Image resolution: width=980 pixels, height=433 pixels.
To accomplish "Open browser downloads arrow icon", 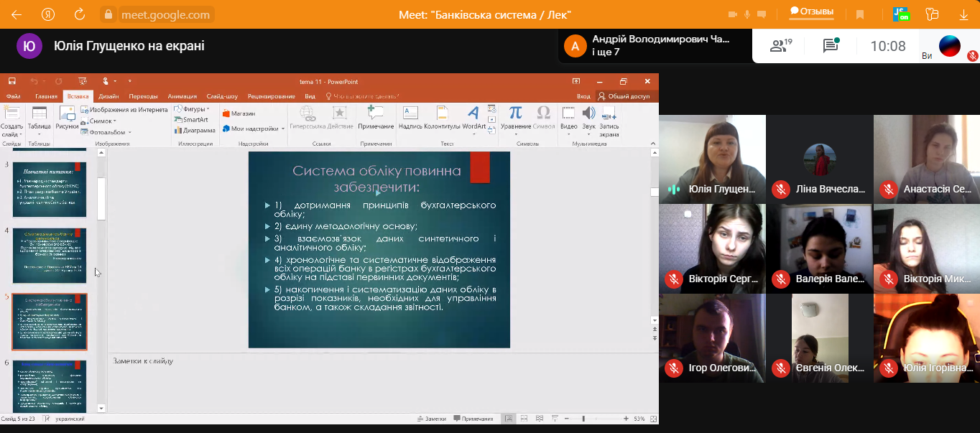I will pos(963,14).
